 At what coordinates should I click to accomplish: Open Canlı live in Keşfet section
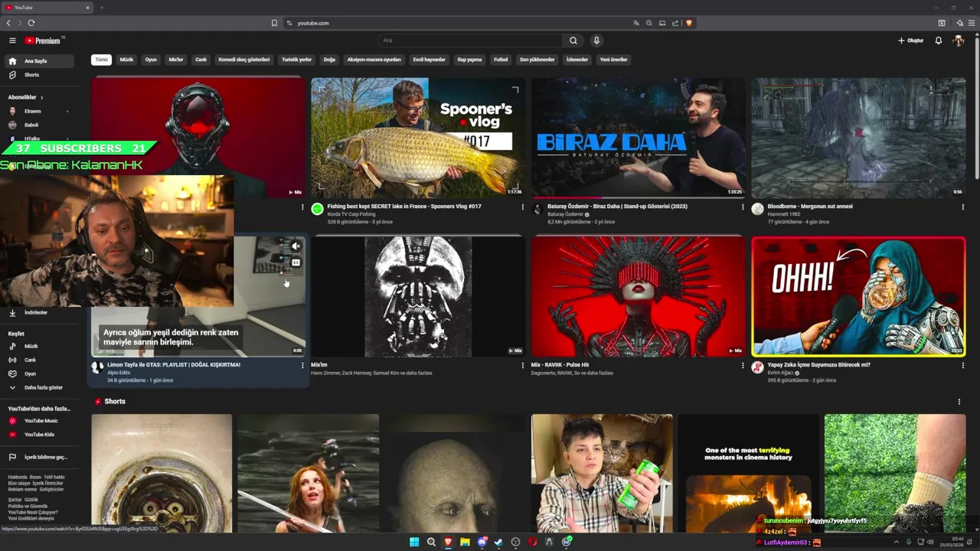38,360
